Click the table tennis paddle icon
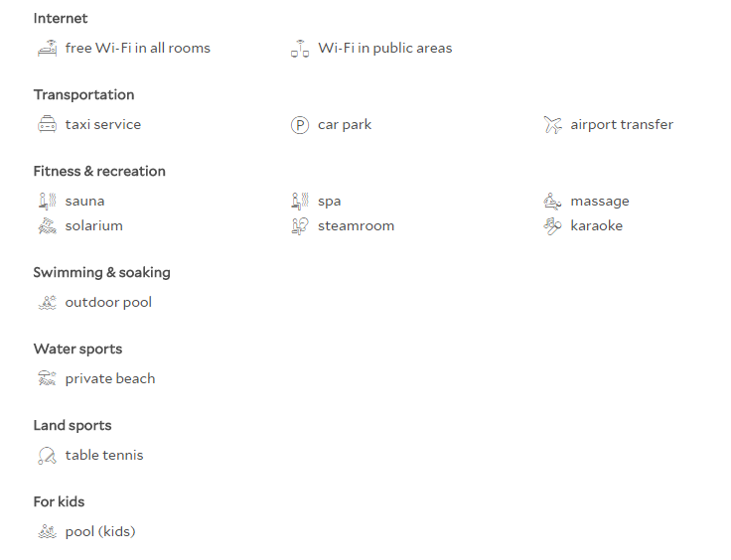Viewport: 731px width, 560px height. pyautogui.click(x=47, y=455)
